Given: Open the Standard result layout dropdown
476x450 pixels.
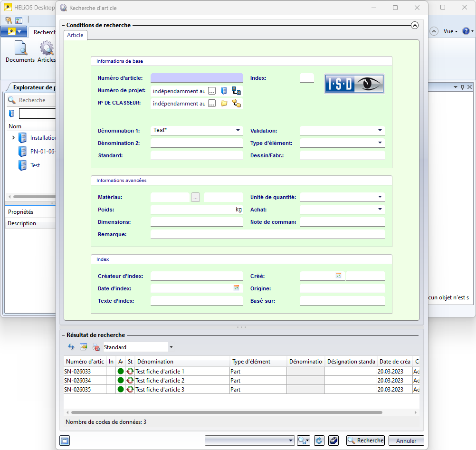Looking at the screenshot, I should pos(171,347).
